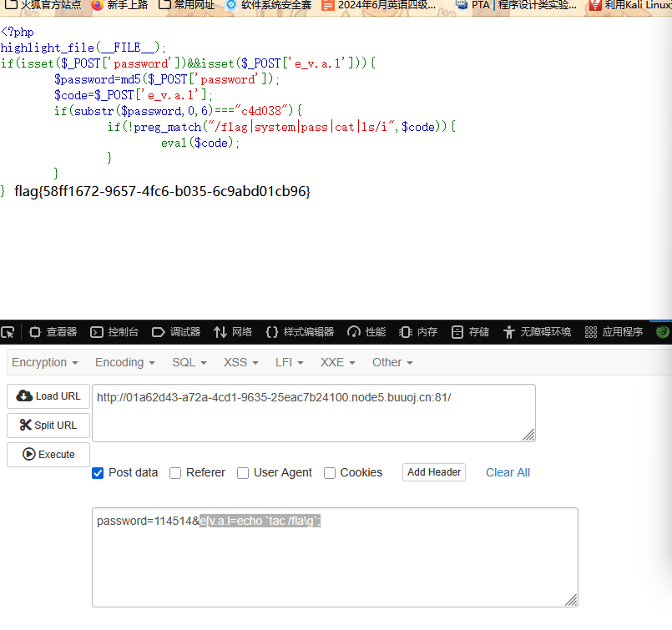This screenshot has width=672, height=630.
Task: Switch to the 存储 (Storage) panel
Action: 470,332
